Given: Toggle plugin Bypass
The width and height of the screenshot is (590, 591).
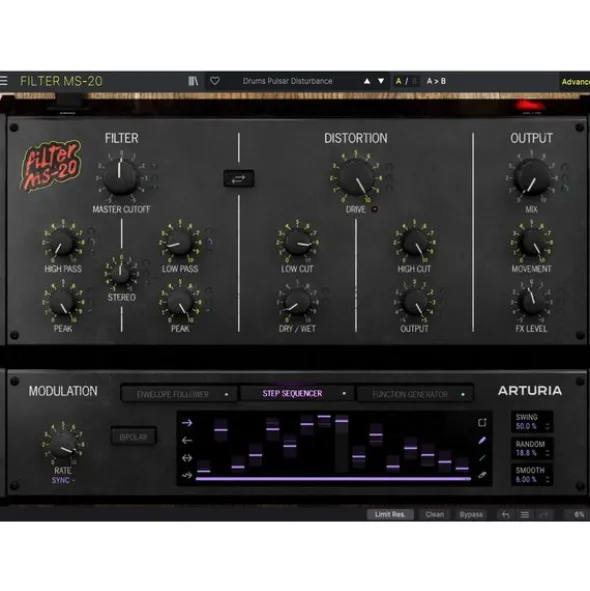Looking at the screenshot, I should [x=471, y=514].
